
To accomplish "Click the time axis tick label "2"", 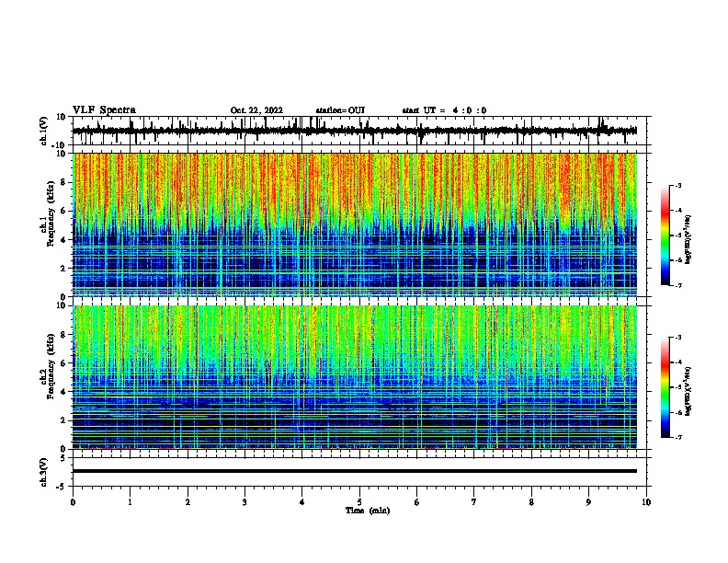I will [x=188, y=502].
